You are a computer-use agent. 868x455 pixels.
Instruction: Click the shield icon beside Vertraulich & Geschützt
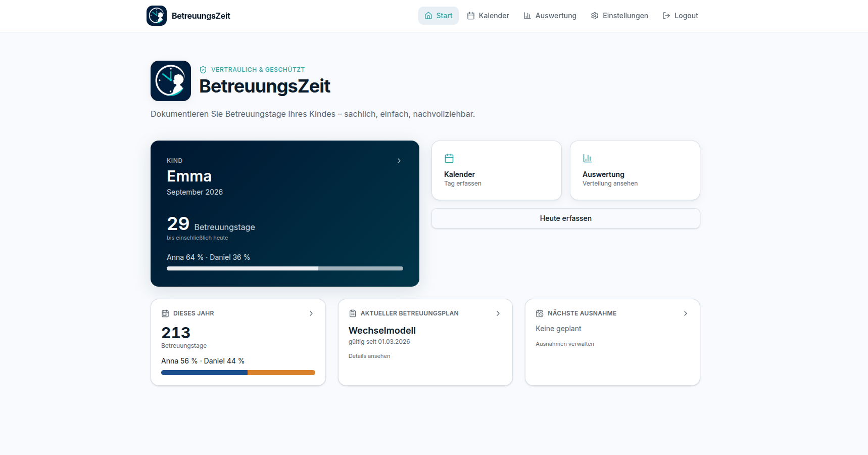tap(203, 70)
